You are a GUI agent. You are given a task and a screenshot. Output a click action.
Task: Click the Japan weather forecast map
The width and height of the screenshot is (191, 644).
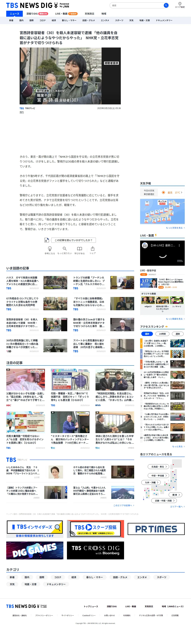click(162, 211)
